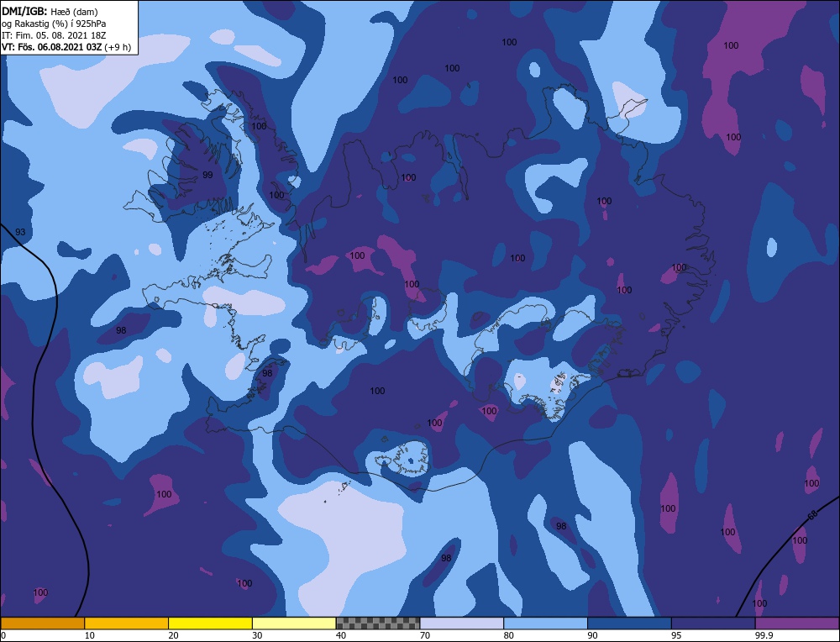Click the "80" legend tick label
The height and width of the screenshot is (642, 840).
click(509, 635)
